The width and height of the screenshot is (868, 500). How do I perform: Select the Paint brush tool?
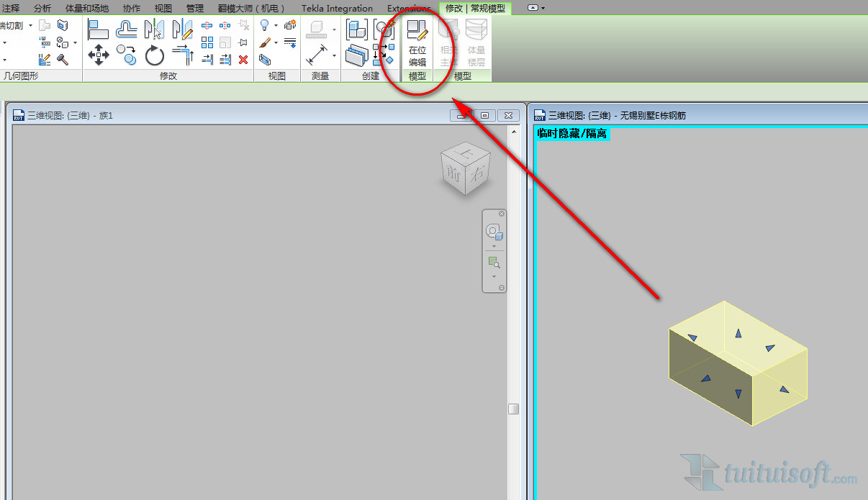click(265, 43)
